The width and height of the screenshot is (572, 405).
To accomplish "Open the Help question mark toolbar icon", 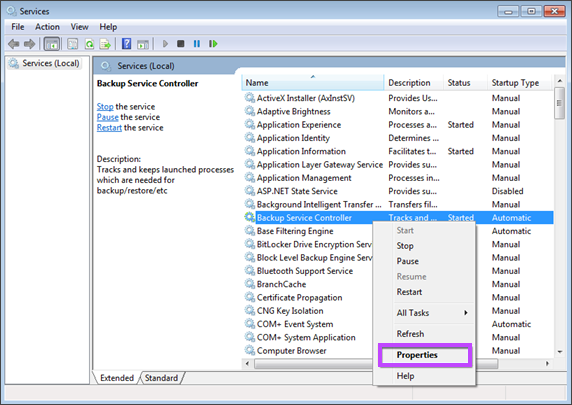I will point(126,44).
